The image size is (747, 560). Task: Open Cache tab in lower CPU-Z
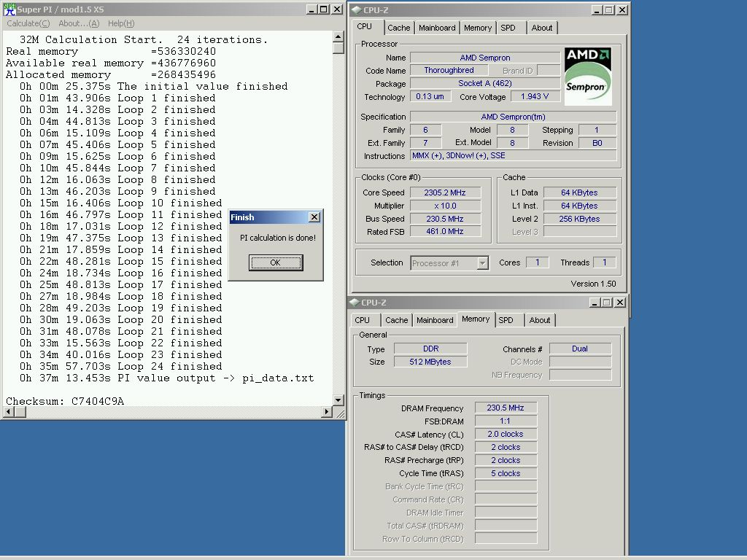point(396,320)
